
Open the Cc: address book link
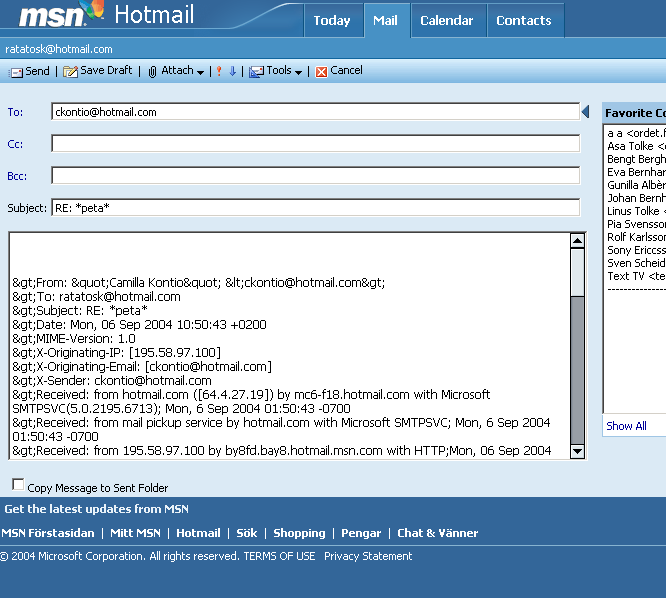click(15, 144)
